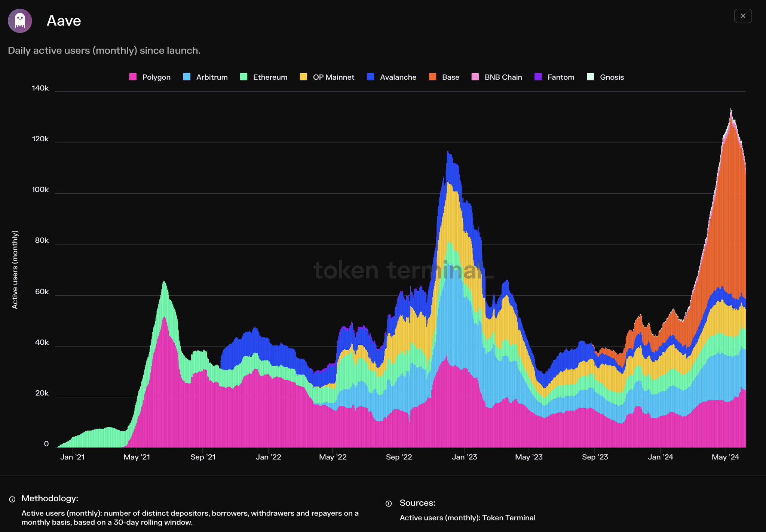Toggle the Arbitrum series label
This screenshot has height=532, width=766.
click(x=212, y=77)
